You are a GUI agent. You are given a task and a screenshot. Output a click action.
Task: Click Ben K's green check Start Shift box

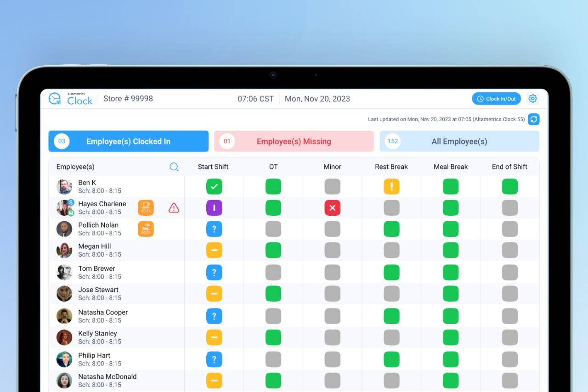(214, 187)
